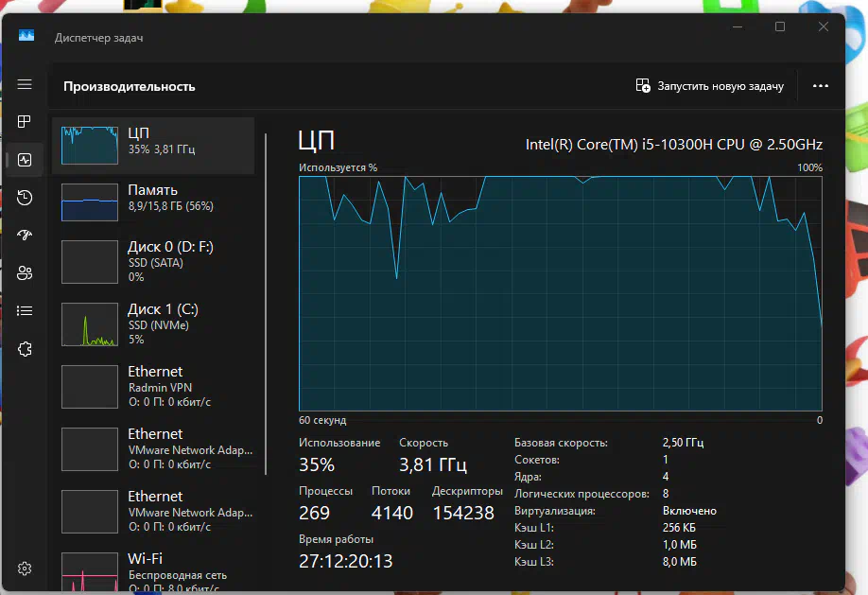Click the 'Базовая скорость' value 2,50 ГГц

(683, 443)
